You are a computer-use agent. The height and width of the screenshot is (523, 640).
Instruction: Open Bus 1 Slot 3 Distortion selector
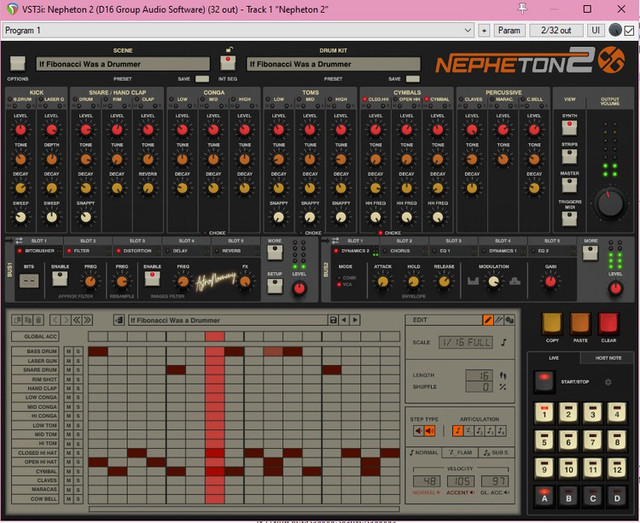tap(138, 251)
